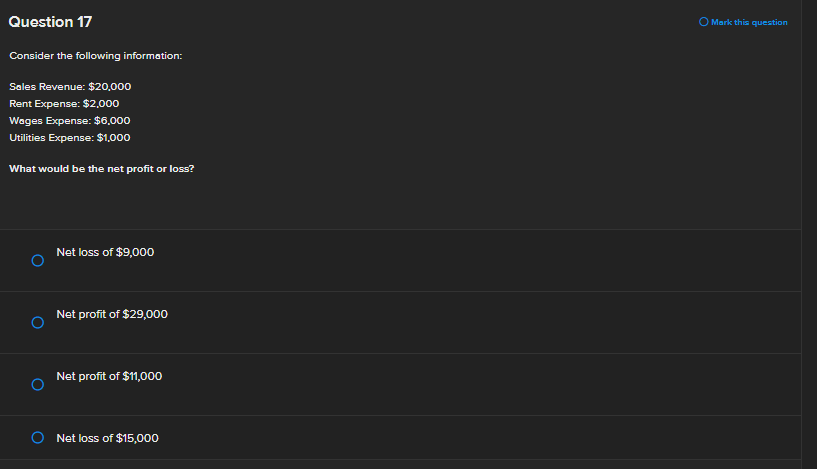Click the "Rent Expense: $2,000" line
Viewport: 817px width, 469px height.
64,104
